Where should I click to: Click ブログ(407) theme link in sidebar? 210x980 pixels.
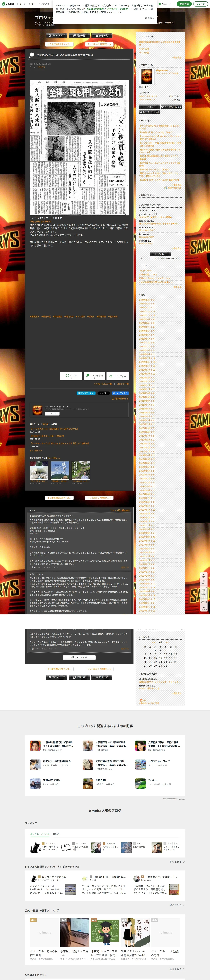point(145,270)
